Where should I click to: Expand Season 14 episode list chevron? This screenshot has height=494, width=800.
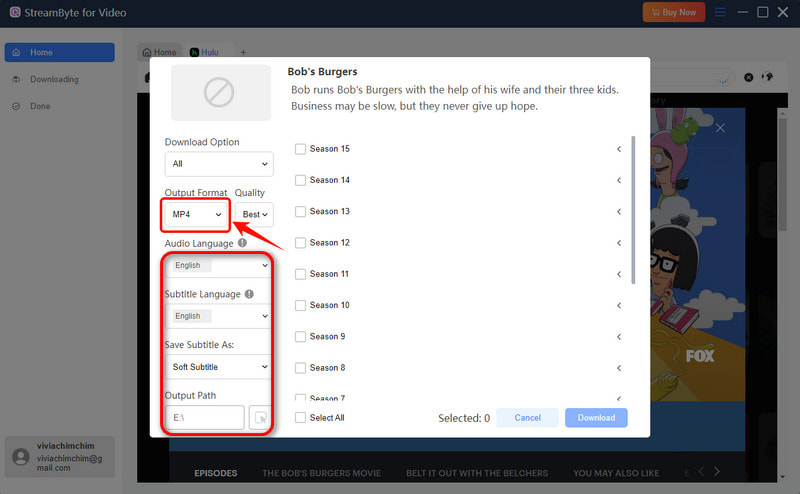coord(619,180)
